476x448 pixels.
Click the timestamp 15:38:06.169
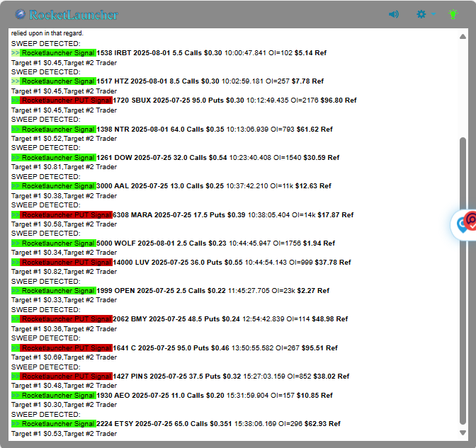(255, 424)
